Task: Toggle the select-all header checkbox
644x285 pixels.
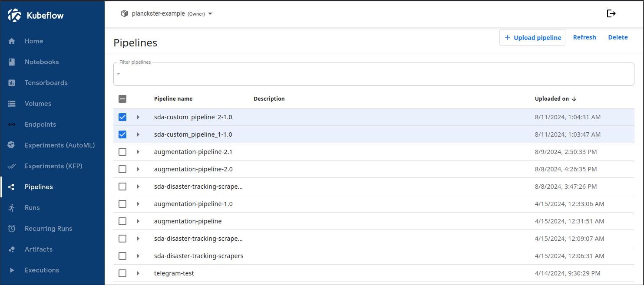Action: point(122,99)
